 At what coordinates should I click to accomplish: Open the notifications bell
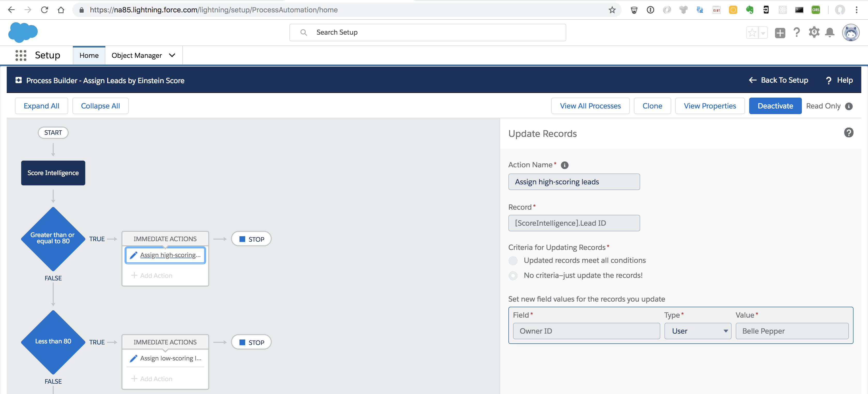[x=830, y=32]
